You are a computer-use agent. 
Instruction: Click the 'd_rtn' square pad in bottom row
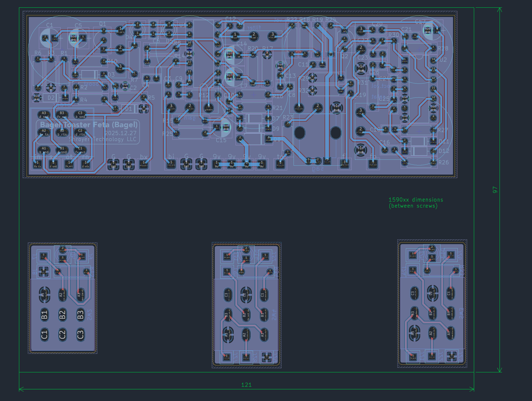tap(86, 164)
